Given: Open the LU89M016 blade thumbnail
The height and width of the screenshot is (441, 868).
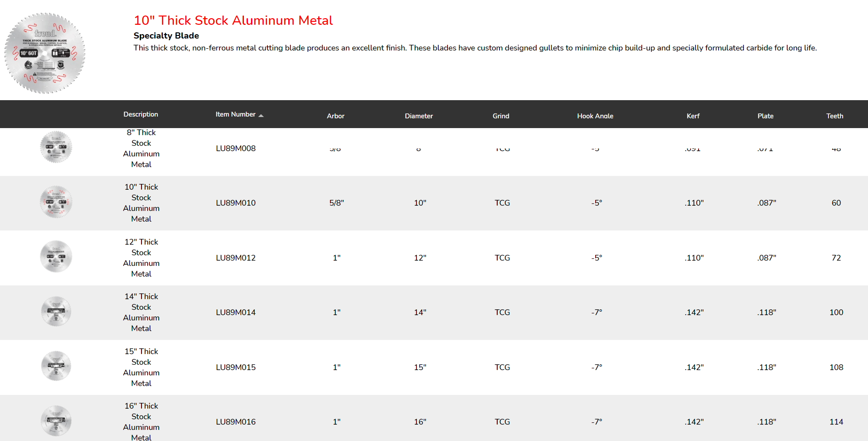Looking at the screenshot, I should tap(56, 421).
